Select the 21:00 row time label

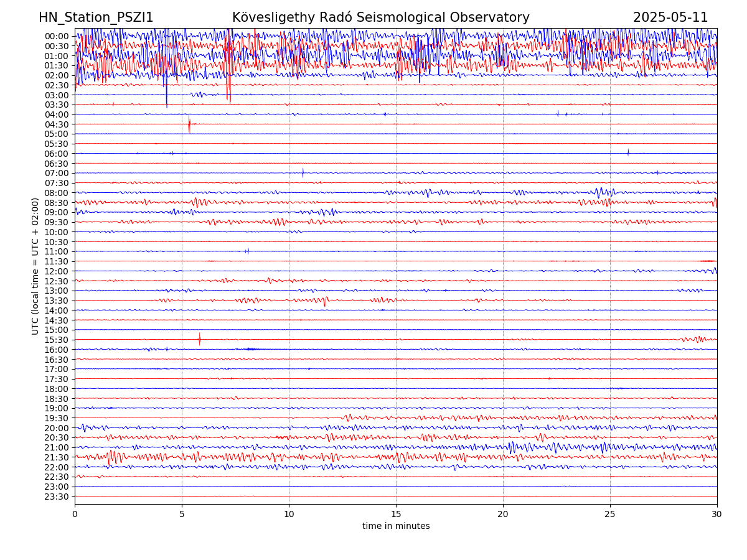pyautogui.click(x=57, y=447)
